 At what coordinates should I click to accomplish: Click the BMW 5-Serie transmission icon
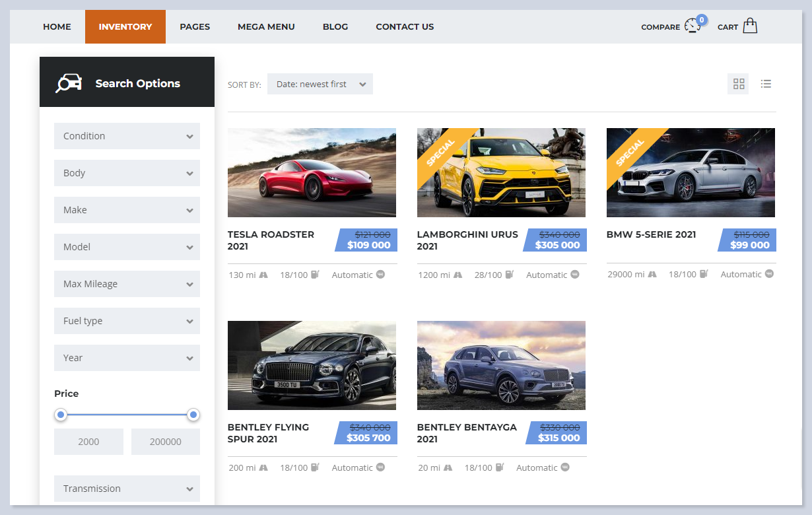click(x=769, y=274)
